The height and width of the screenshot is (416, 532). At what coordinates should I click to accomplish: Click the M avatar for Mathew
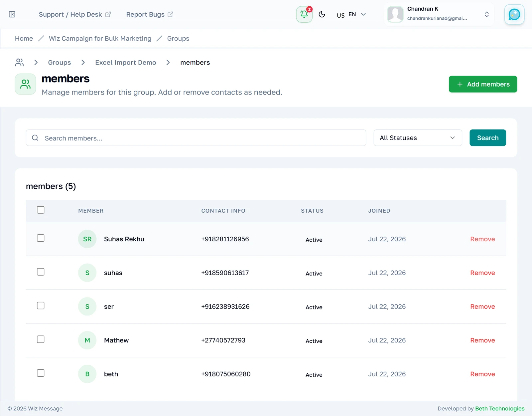pyautogui.click(x=87, y=340)
